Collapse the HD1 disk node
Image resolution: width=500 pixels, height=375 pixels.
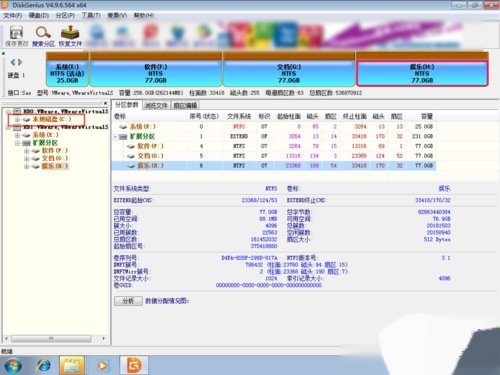pos(8,127)
